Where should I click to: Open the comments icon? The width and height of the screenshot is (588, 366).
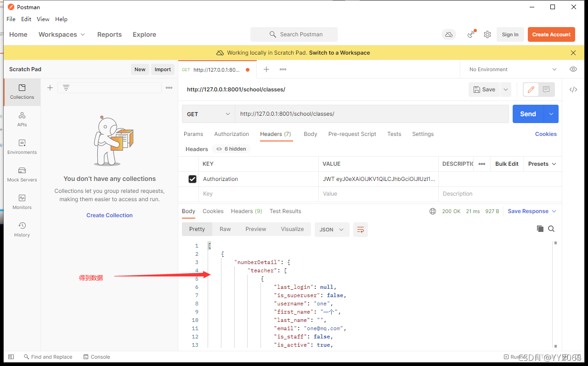coord(546,90)
